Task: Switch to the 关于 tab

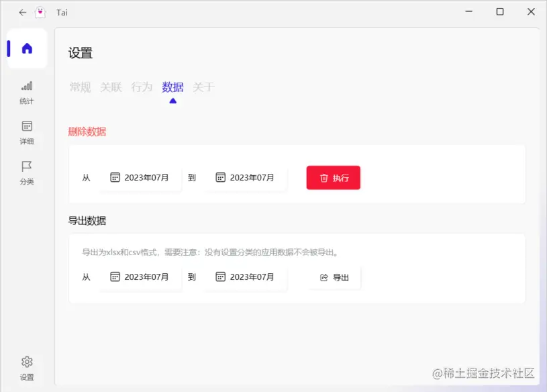Action: [204, 87]
